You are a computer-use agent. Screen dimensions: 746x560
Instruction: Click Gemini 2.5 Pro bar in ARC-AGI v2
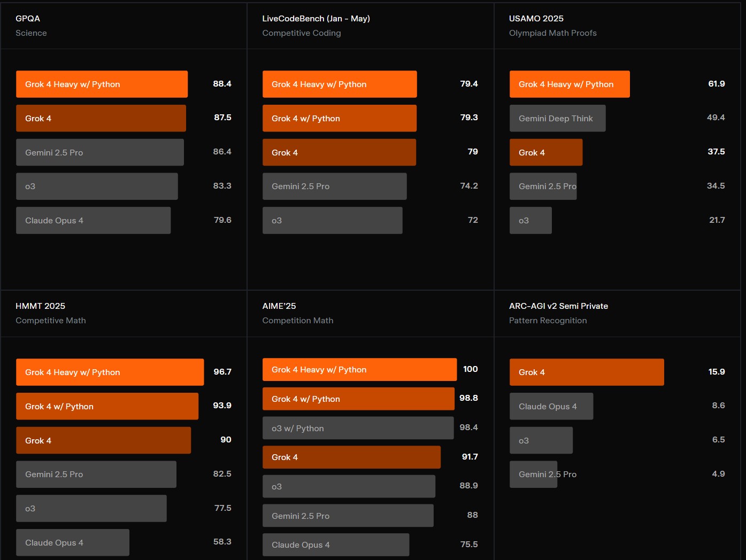click(x=534, y=475)
